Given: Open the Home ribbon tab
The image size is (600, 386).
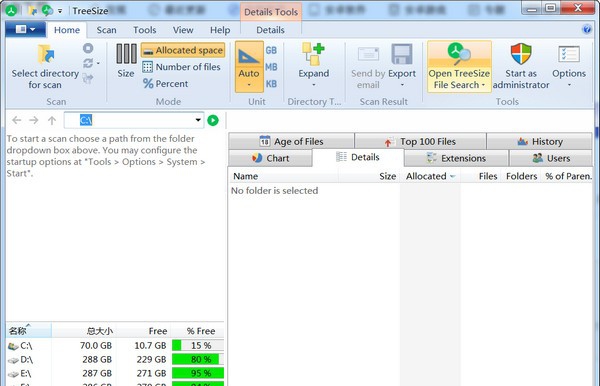Looking at the screenshot, I should coord(67,30).
